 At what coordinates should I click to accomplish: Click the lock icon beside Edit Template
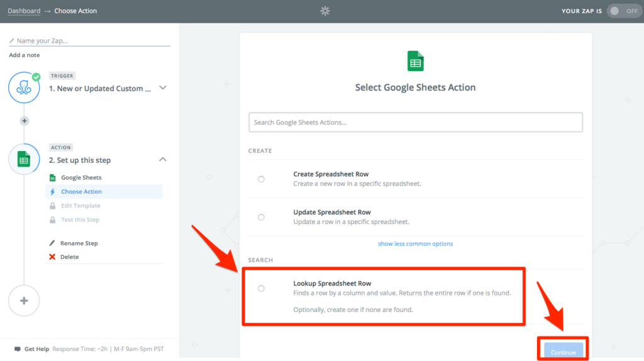pos(53,206)
